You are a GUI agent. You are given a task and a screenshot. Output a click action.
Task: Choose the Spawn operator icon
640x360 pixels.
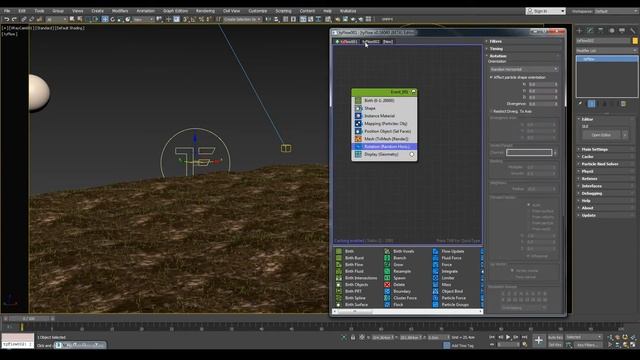tap(387, 278)
